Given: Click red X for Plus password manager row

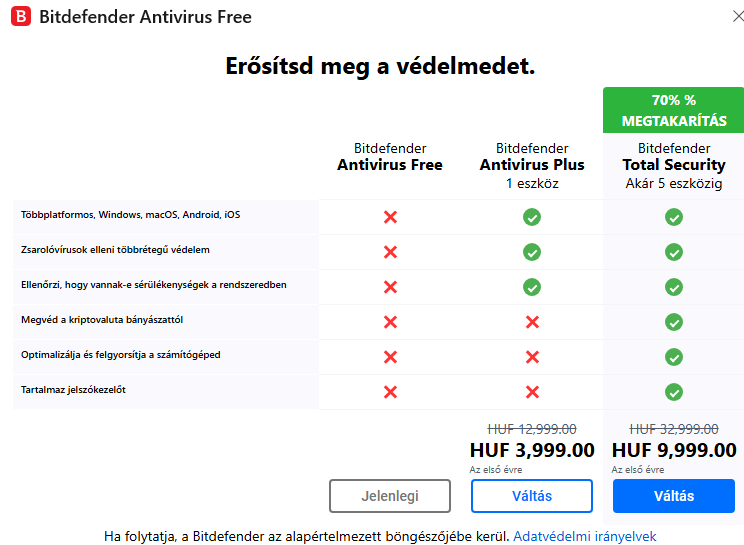Looking at the screenshot, I should click(532, 391).
